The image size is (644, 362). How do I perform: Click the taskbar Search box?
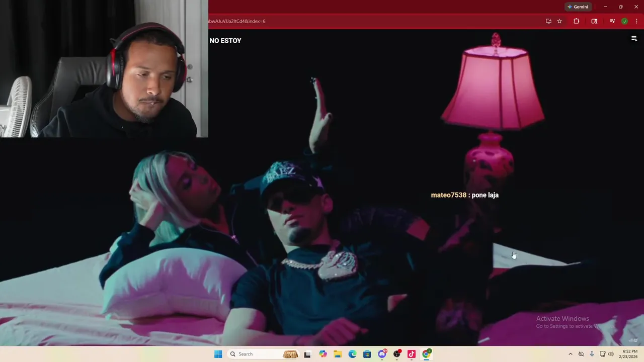(264, 354)
